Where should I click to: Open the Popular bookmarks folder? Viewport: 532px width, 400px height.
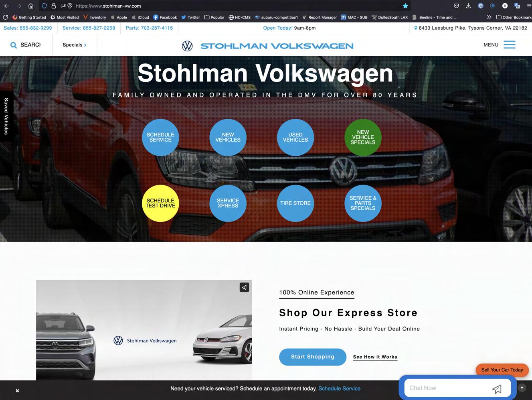click(214, 17)
